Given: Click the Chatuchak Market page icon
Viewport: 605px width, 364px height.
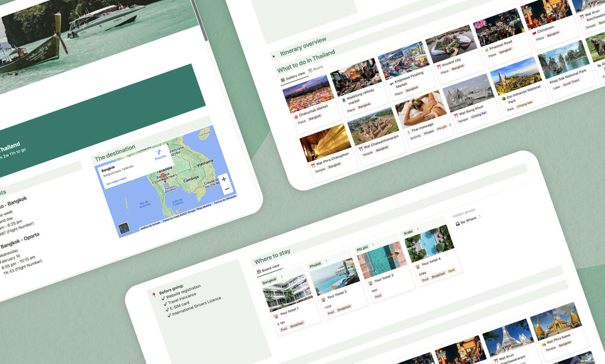Looking at the screenshot, I should point(296,117).
